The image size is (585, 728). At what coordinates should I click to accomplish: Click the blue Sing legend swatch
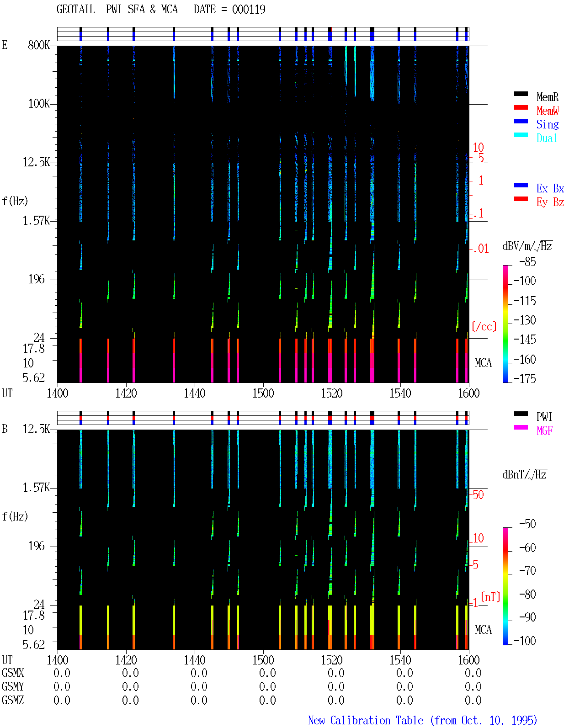[521, 121]
